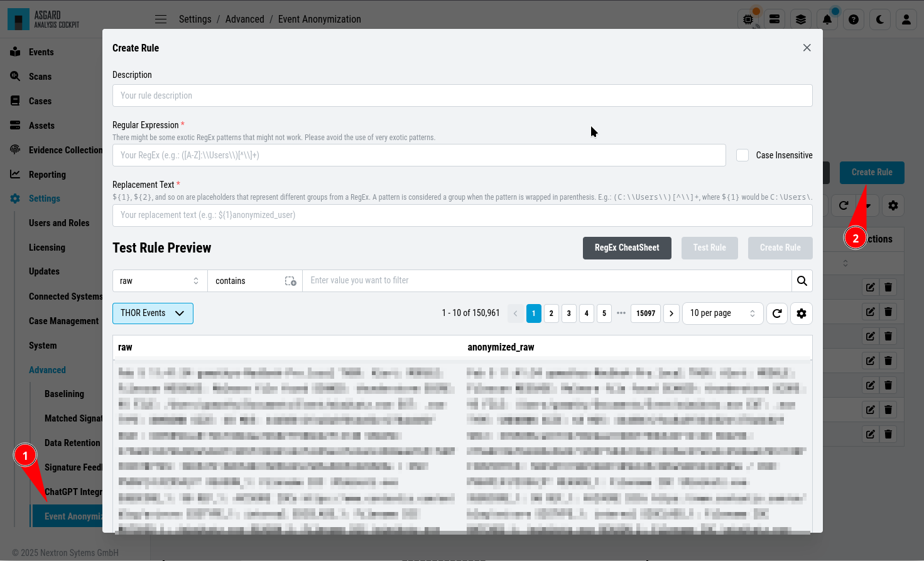Focus the Regular Expression input field
The image size is (924, 561).
(x=419, y=155)
